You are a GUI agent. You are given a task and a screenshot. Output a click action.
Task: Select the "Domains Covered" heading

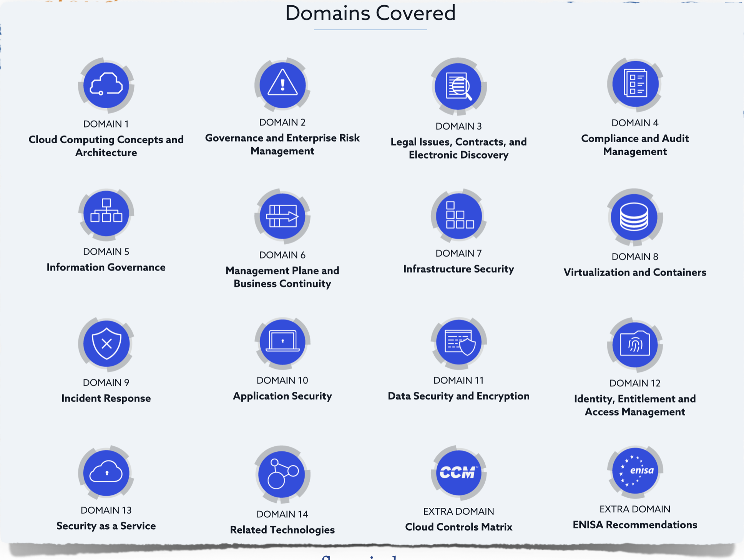370,13
